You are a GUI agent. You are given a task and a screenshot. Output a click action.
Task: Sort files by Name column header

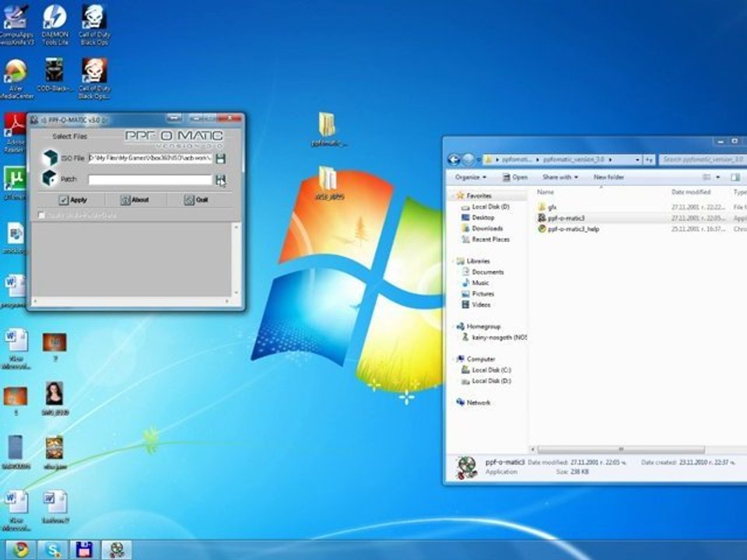[x=545, y=192]
